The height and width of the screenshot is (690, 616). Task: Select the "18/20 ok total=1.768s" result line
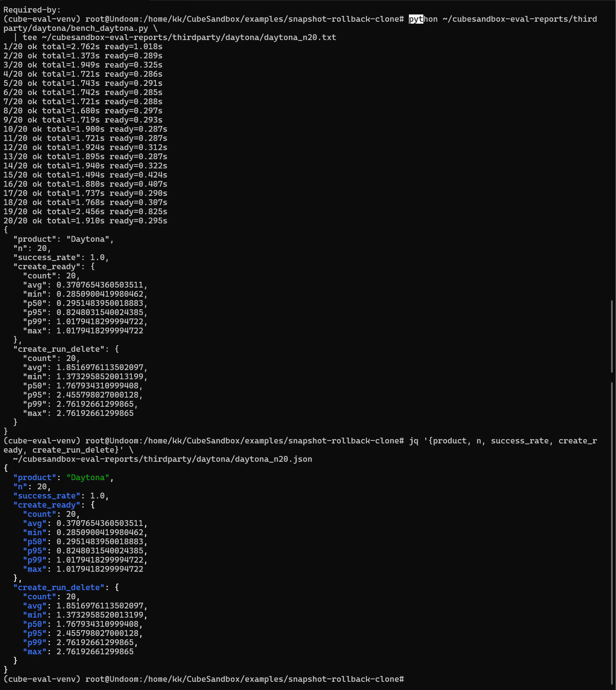tap(85, 202)
